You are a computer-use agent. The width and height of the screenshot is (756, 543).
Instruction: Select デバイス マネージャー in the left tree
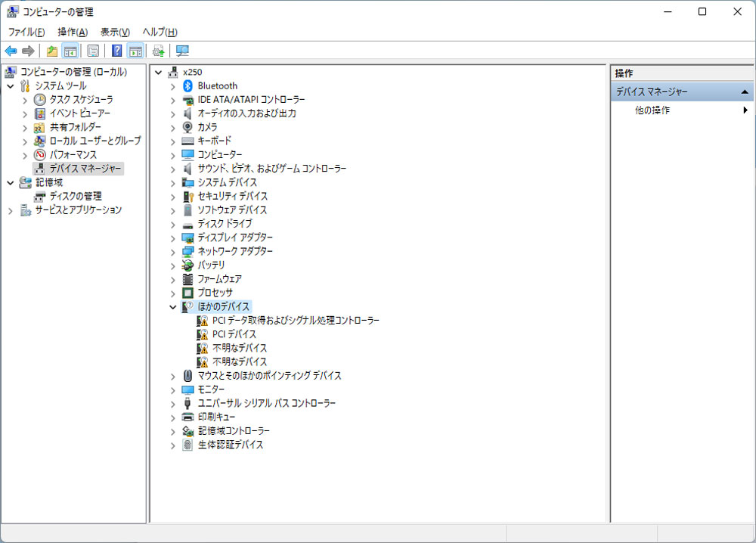click(85, 169)
